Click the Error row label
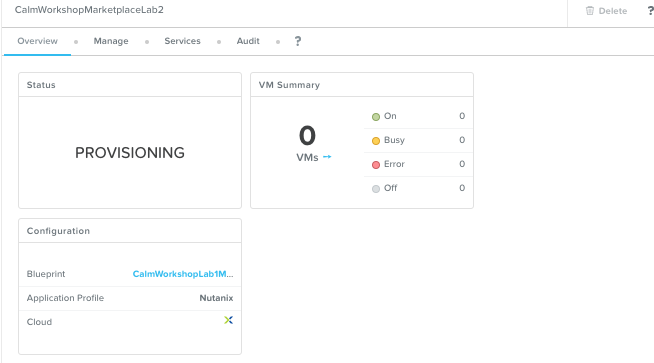Viewport: 654px width, 363px height. [394, 164]
